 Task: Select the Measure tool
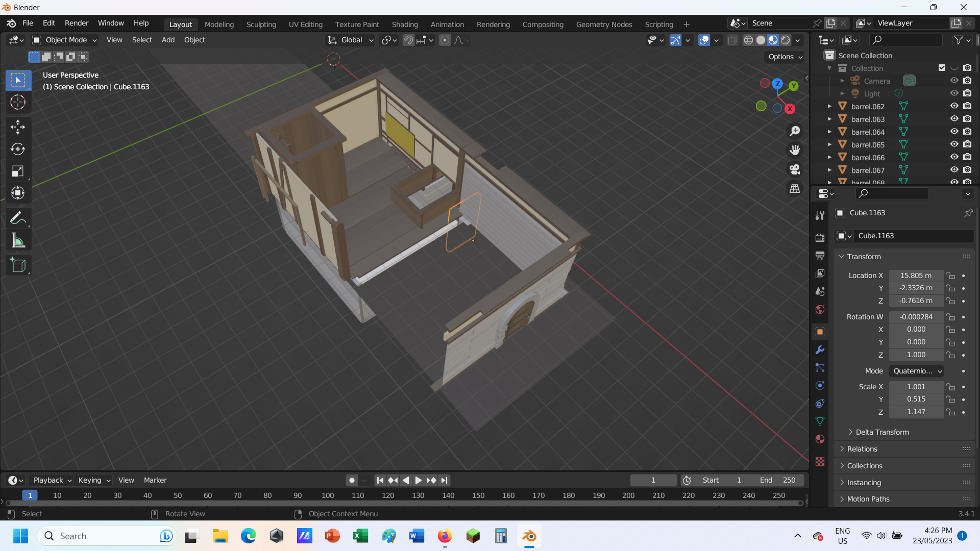pyautogui.click(x=18, y=240)
